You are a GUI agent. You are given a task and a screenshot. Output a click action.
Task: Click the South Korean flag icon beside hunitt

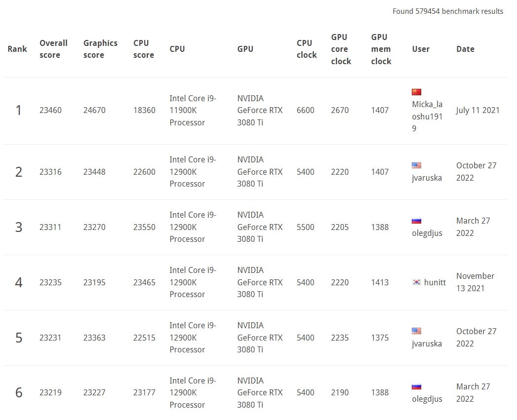pos(416,282)
